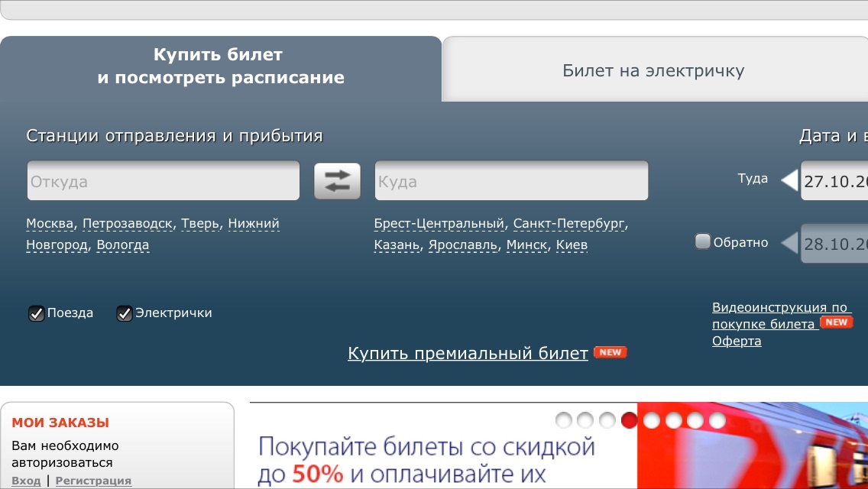
Task: Click the swap stations arrows button
Action: 337,181
